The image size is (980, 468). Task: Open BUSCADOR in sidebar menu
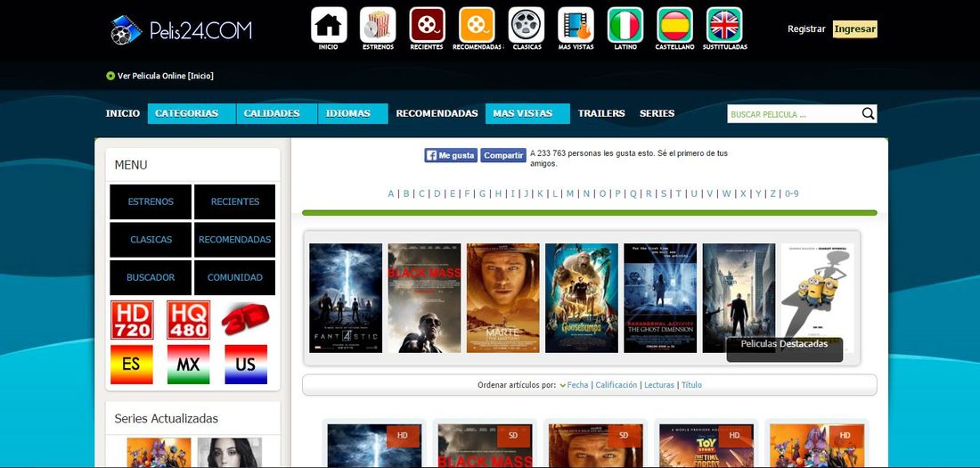151,277
